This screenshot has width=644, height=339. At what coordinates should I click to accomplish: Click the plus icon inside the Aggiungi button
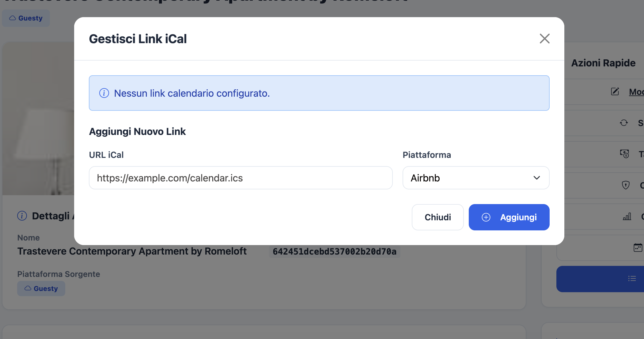[486, 217]
